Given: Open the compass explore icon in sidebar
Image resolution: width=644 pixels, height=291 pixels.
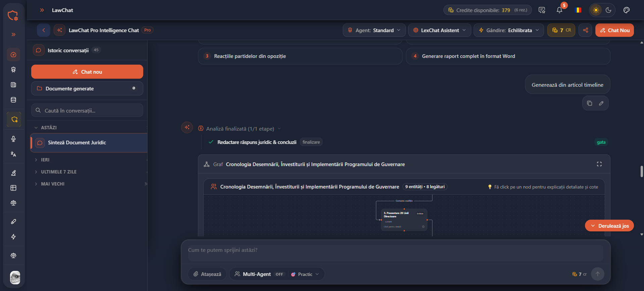Looking at the screenshot, I should click(13, 55).
